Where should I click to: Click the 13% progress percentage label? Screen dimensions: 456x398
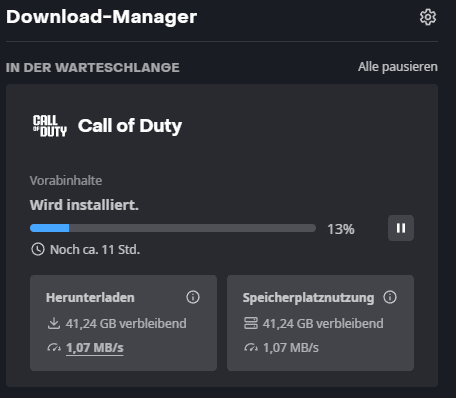click(341, 229)
